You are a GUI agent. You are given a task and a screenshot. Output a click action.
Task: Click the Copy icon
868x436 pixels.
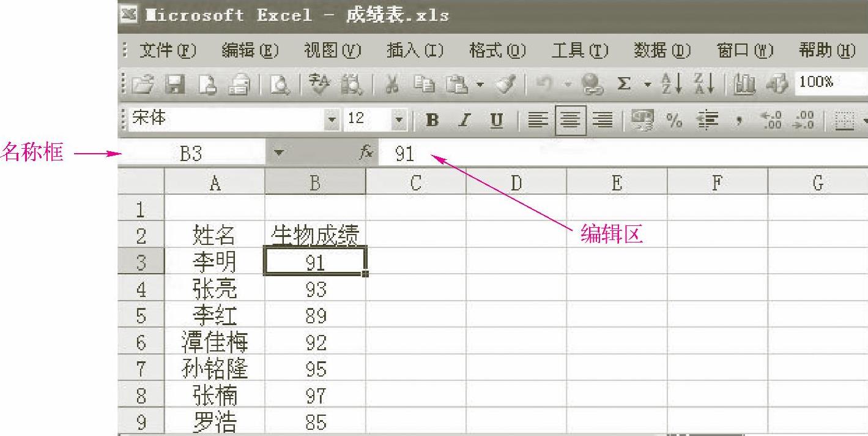425,83
